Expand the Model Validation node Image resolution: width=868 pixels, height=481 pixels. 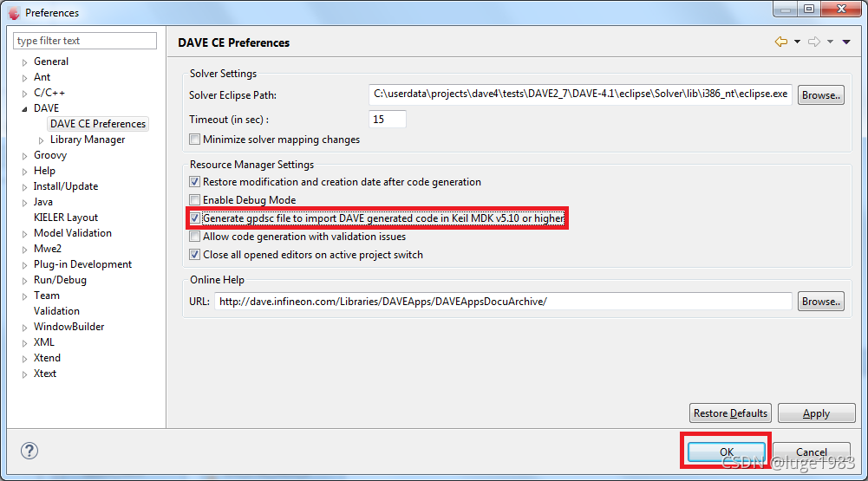(x=24, y=234)
